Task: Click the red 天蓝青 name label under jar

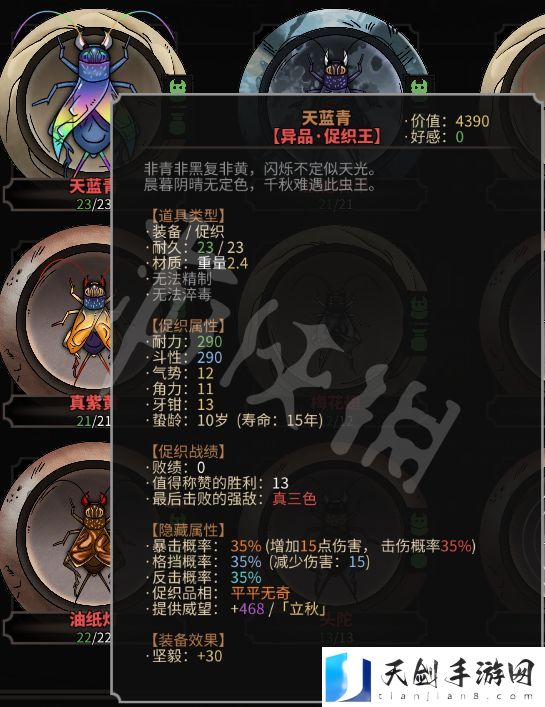Action: [90, 186]
